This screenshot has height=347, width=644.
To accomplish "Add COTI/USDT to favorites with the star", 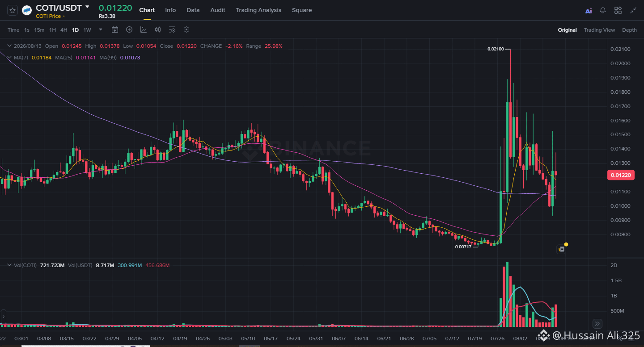I will tap(13, 10).
